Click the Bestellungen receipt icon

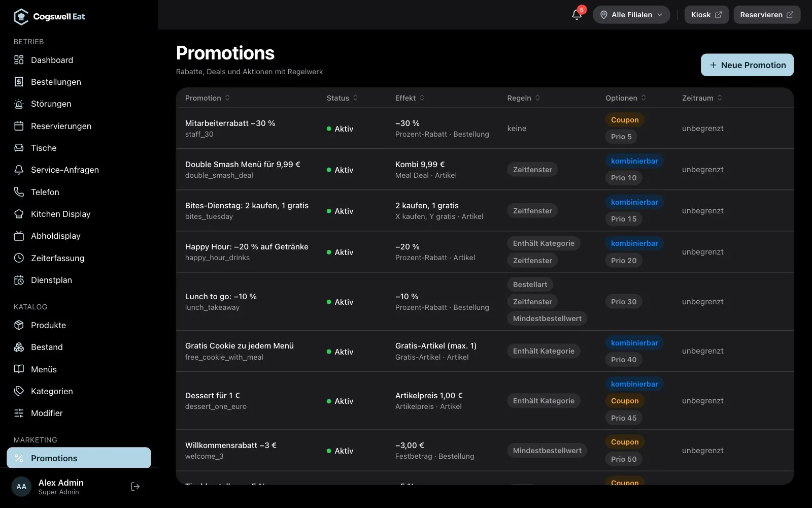pyautogui.click(x=19, y=82)
